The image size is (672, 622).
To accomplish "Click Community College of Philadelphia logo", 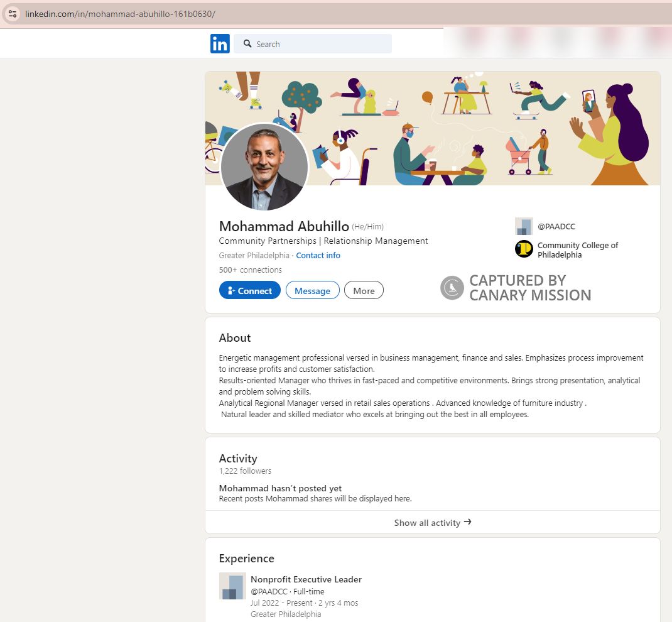I will [x=524, y=249].
